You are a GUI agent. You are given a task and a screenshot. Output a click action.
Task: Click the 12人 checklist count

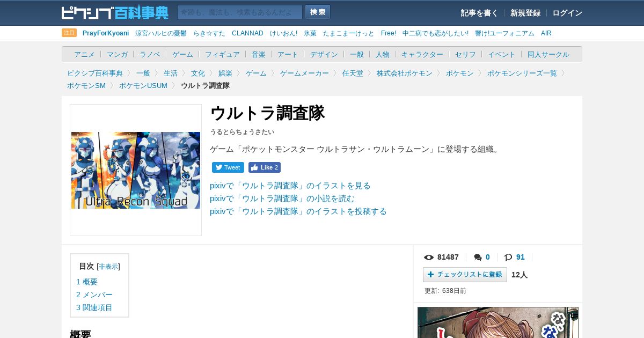tap(519, 275)
